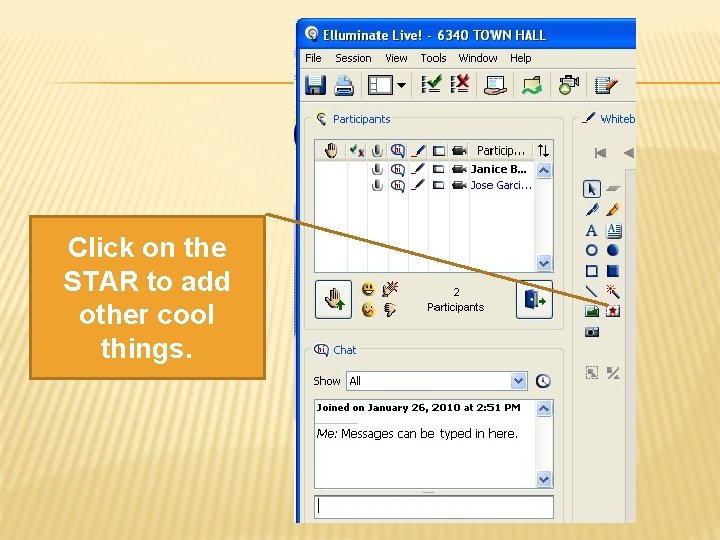Click the notes pencil toolbar icon
This screenshot has width=720, height=540.
point(606,85)
